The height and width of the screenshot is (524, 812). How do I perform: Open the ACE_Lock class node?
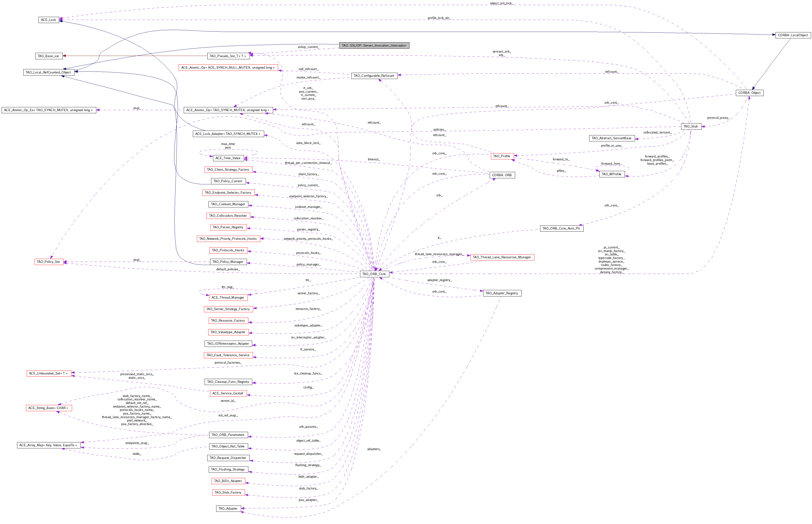[48, 20]
